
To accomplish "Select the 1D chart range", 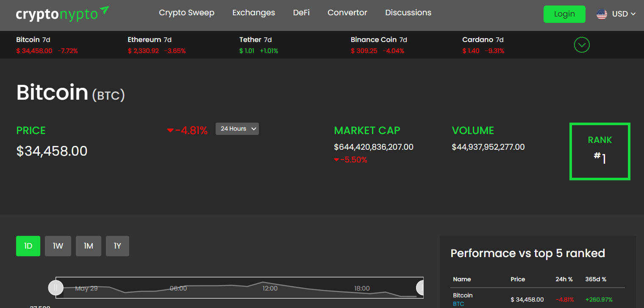I will 28,246.
